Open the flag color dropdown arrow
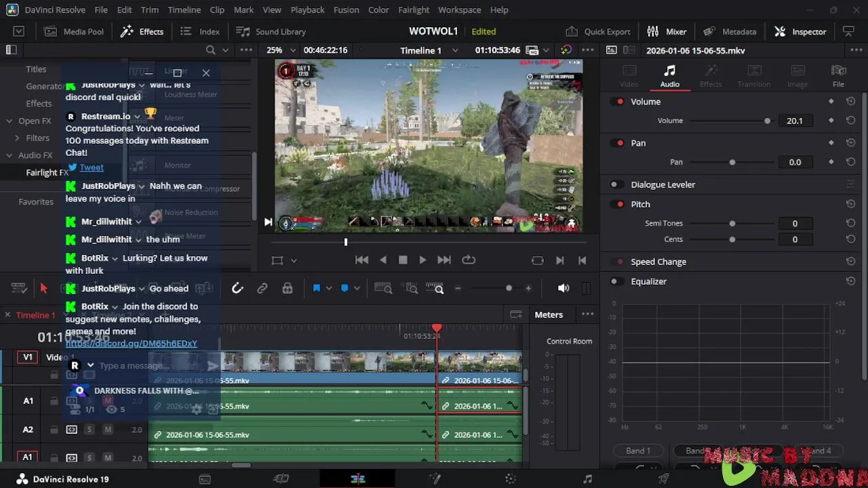This screenshot has height=488, width=868. pos(329,288)
